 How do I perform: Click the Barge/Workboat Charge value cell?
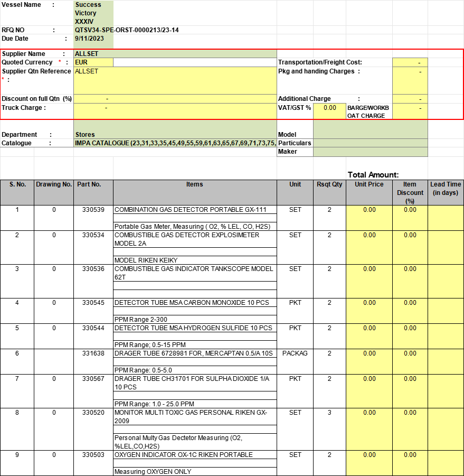pyautogui.click(x=410, y=111)
